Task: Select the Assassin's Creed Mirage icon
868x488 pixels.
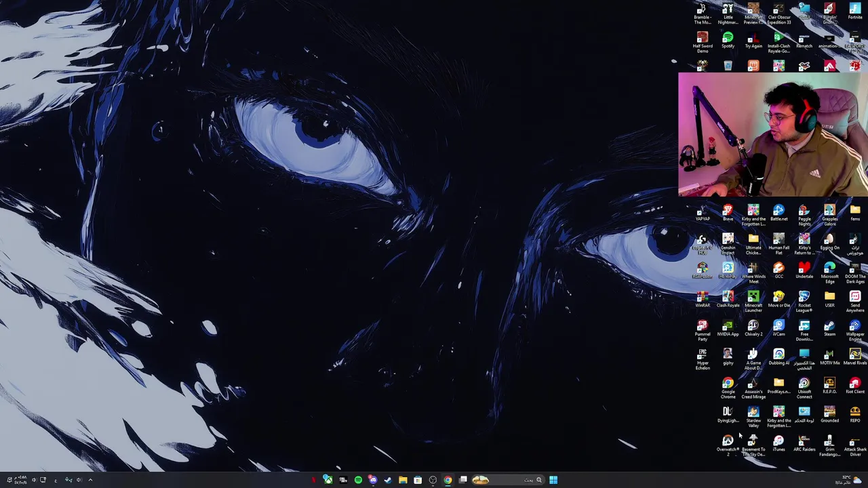Action: click(753, 388)
